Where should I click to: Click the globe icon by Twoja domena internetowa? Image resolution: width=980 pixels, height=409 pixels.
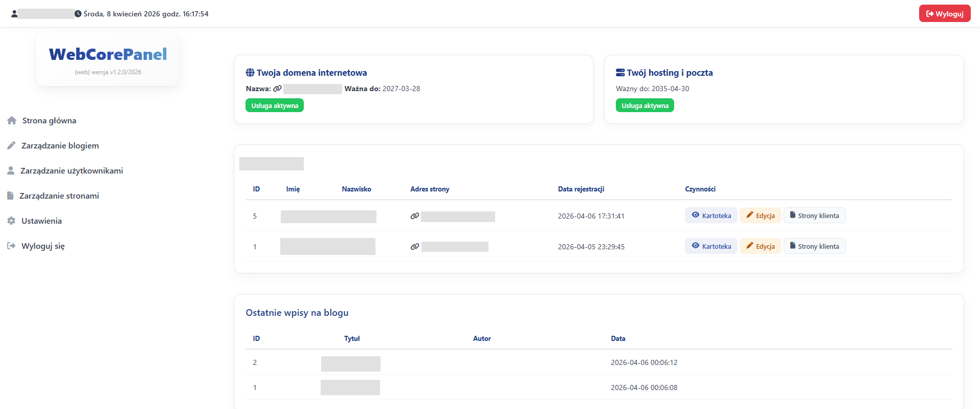(x=250, y=73)
